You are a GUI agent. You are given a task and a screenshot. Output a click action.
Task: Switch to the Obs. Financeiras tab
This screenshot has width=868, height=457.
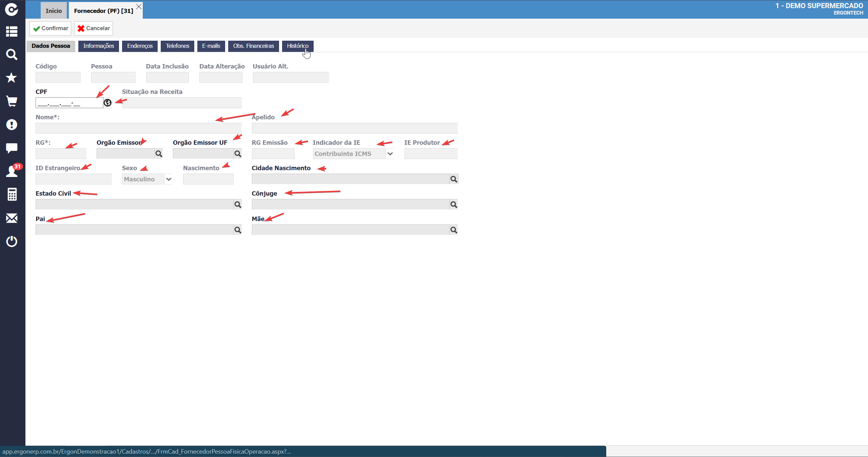coord(254,46)
